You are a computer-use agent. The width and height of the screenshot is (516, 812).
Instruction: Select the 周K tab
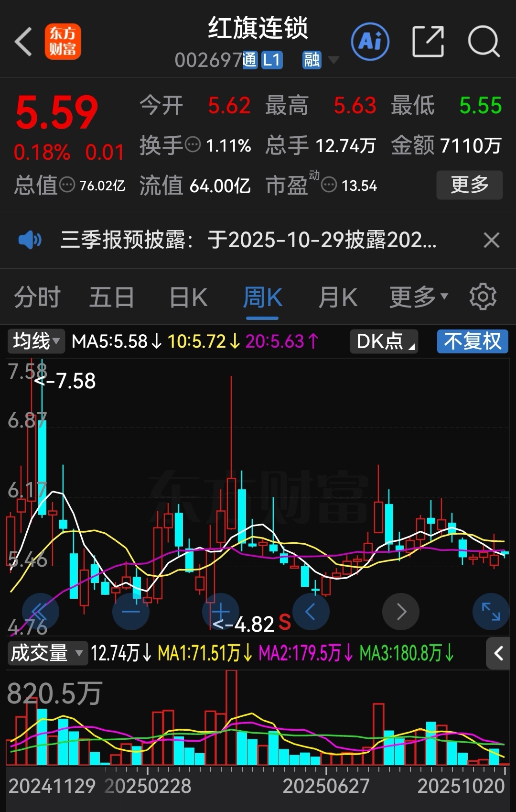pos(262,297)
